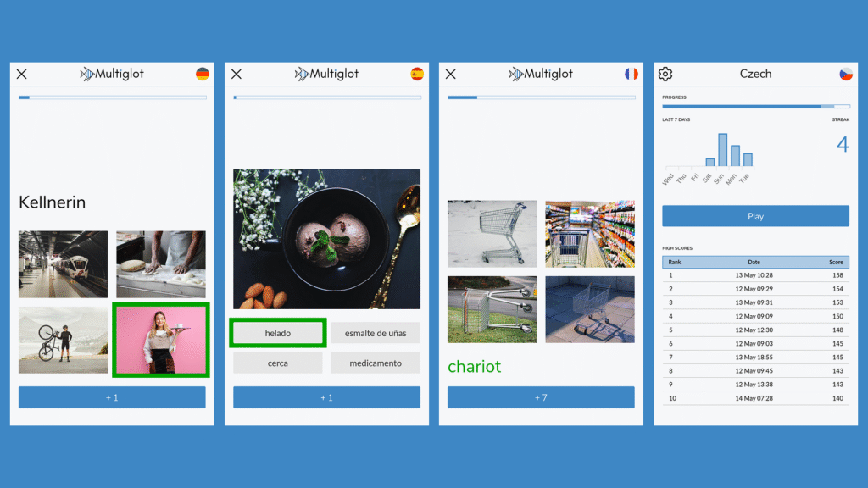The width and height of the screenshot is (868, 488).
Task: Select the baker kneading dough photo
Action: [x=161, y=264]
